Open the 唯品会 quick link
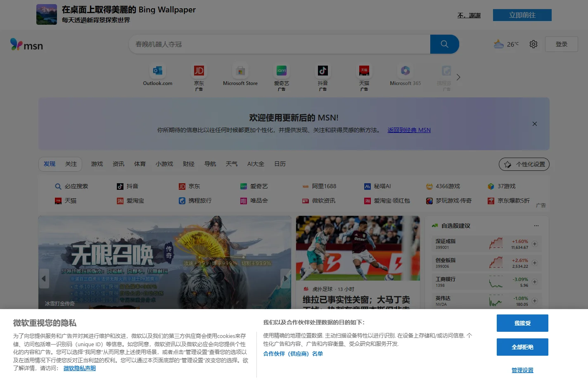588x385 pixels. (254, 201)
